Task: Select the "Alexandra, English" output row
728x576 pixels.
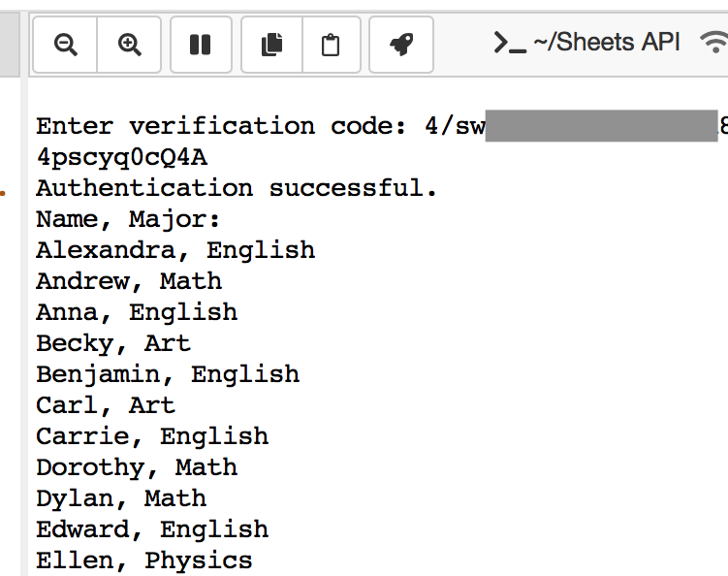Action: [175, 250]
